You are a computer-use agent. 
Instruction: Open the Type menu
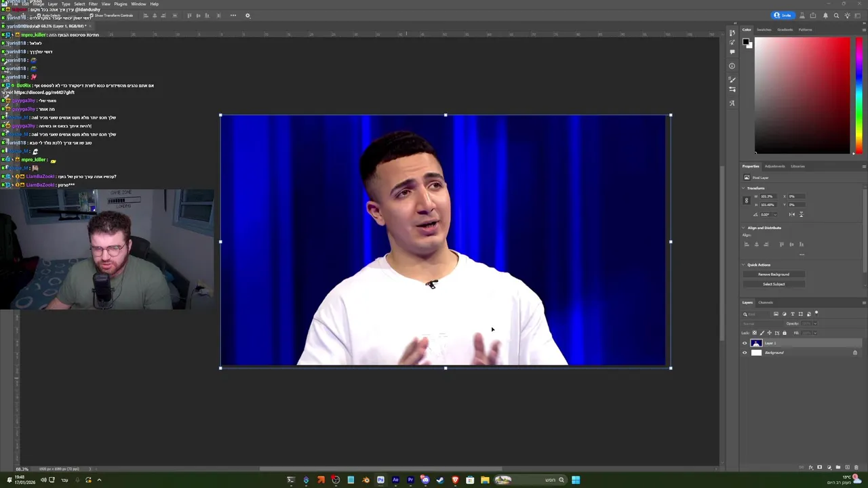pos(66,4)
